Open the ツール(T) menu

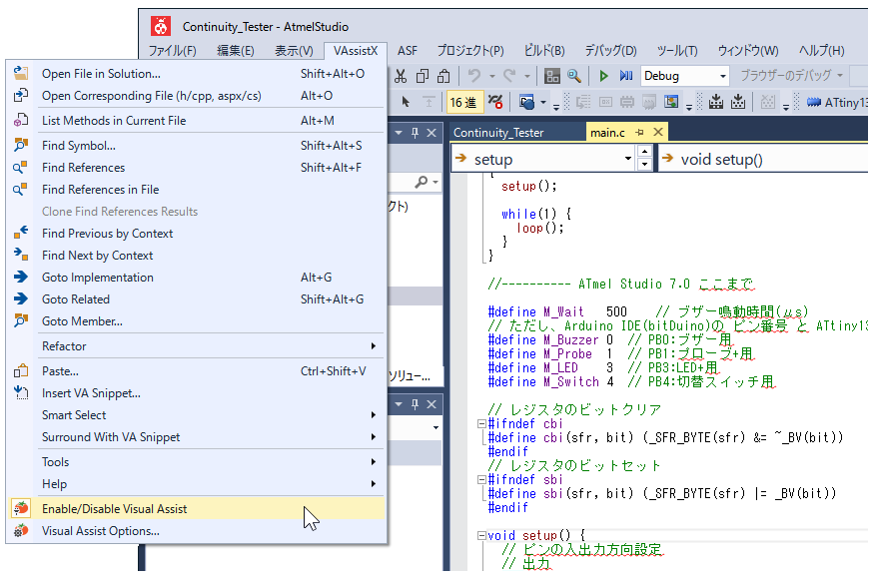coord(677,51)
